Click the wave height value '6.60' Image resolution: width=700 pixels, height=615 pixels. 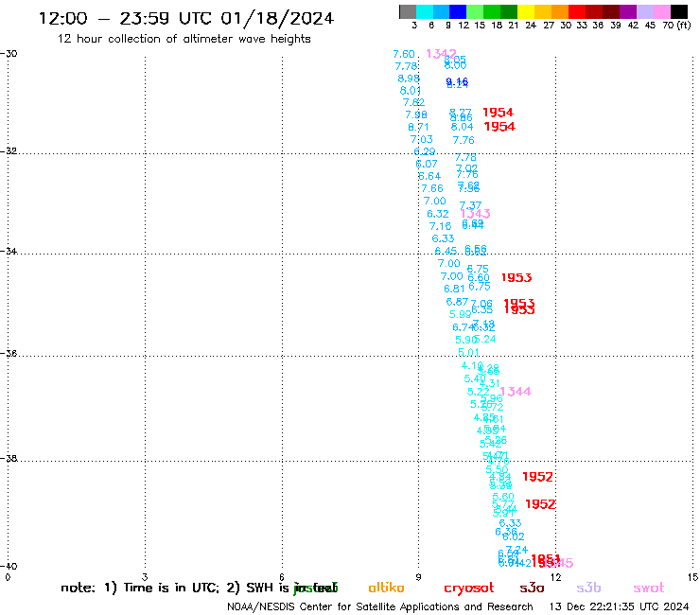pyautogui.click(x=479, y=278)
